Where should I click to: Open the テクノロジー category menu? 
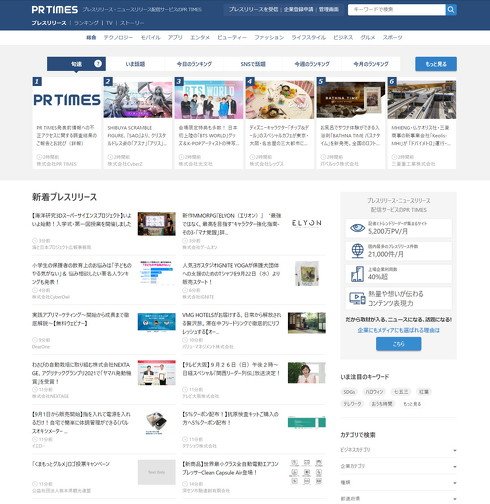[x=118, y=37]
